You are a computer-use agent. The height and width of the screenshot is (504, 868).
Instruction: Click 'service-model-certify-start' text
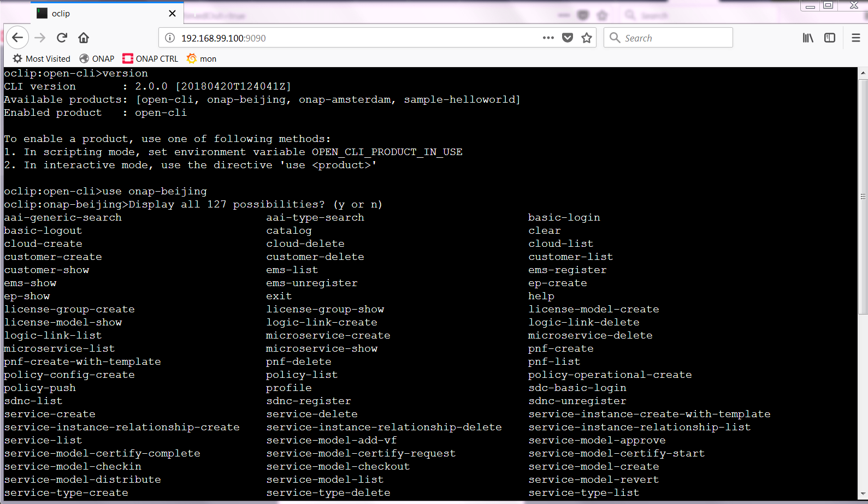[617, 453]
